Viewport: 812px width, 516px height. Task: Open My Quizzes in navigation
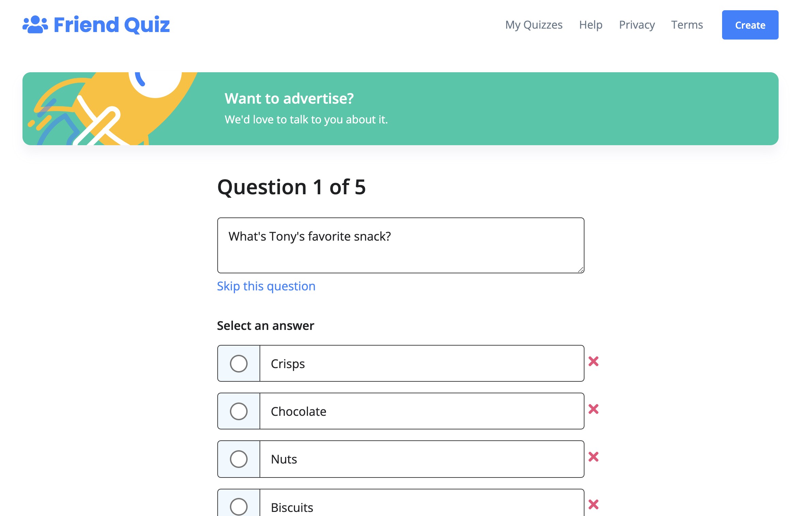pos(534,25)
